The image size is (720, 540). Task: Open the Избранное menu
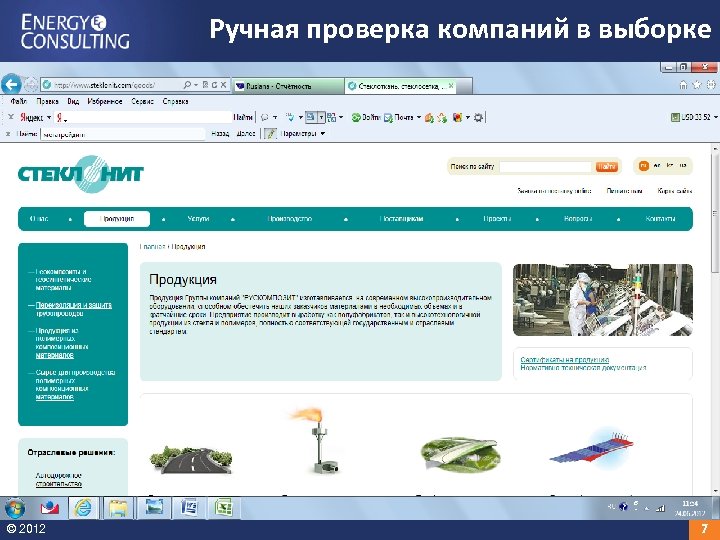tap(105, 101)
